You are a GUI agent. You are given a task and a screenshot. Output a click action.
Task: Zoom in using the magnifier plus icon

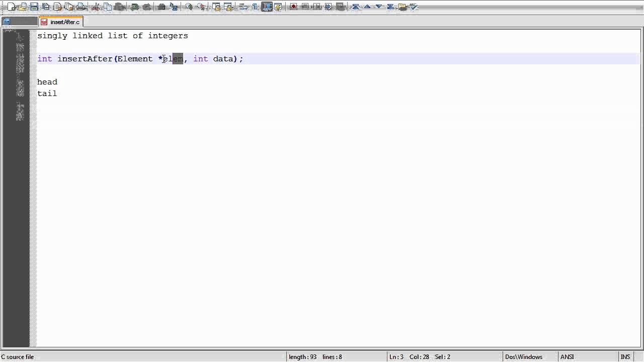189,7
